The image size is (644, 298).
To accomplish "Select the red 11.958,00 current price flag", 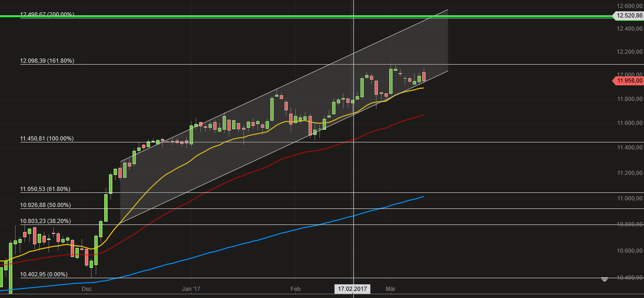I will (x=627, y=81).
